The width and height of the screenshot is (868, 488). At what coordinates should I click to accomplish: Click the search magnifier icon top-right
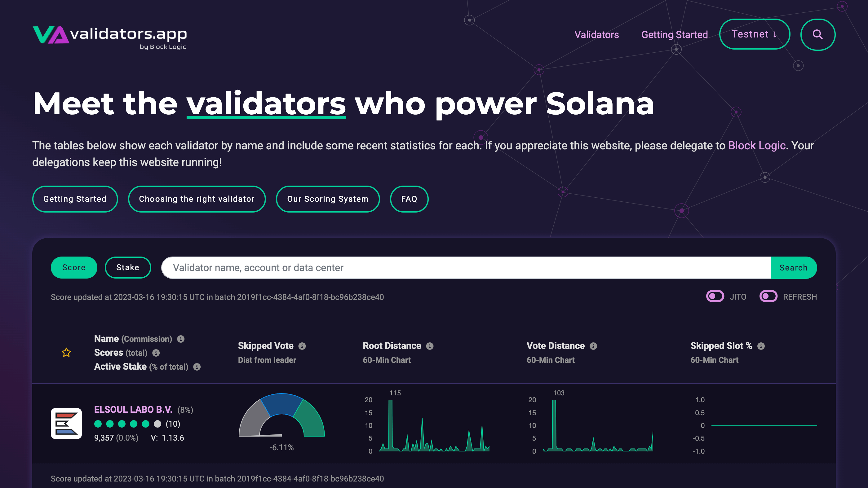[817, 34]
